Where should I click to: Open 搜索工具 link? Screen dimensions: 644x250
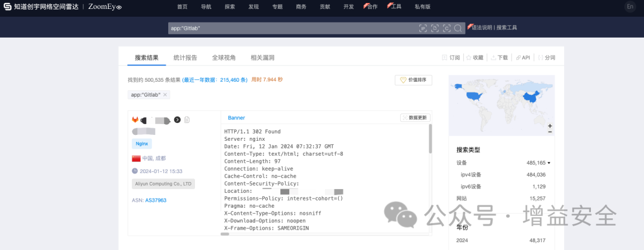[506, 27]
